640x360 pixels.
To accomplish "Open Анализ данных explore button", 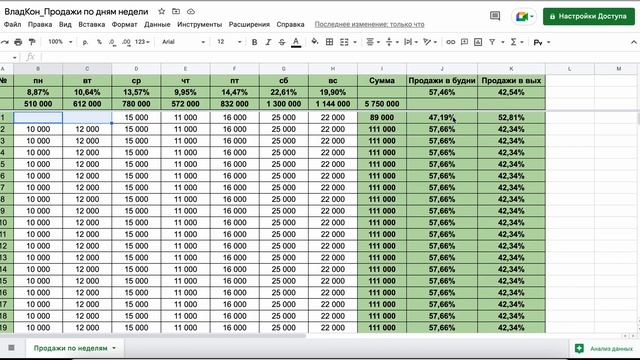I will pos(605,348).
